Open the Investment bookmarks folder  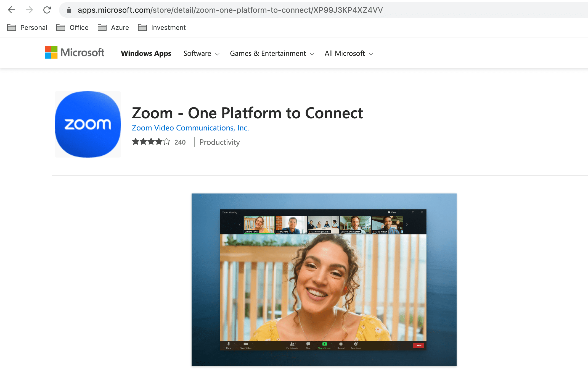click(162, 28)
